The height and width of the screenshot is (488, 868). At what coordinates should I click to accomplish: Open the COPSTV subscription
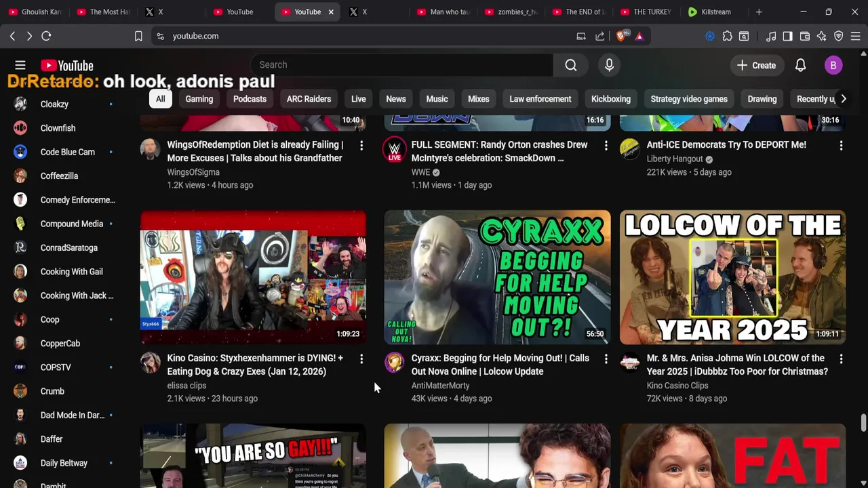pyautogui.click(x=63, y=367)
